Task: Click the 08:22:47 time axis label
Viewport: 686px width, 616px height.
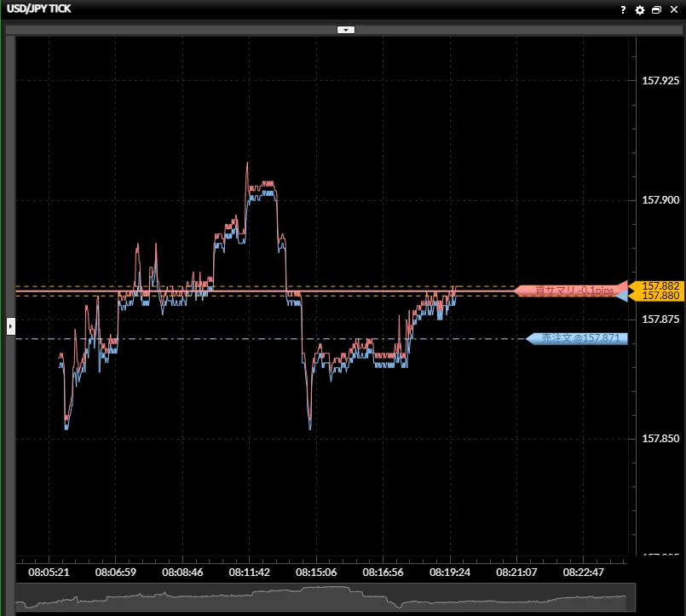Action: pyautogui.click(x=583, y=573)
